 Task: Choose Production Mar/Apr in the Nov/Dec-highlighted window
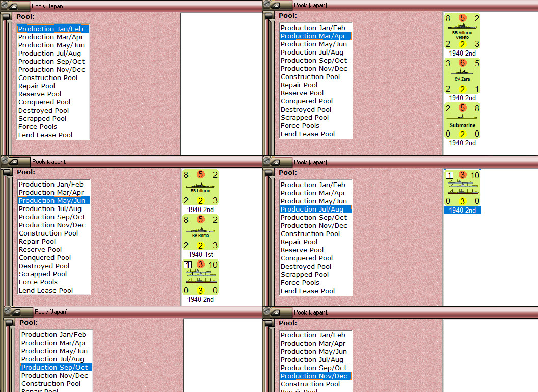315,343
